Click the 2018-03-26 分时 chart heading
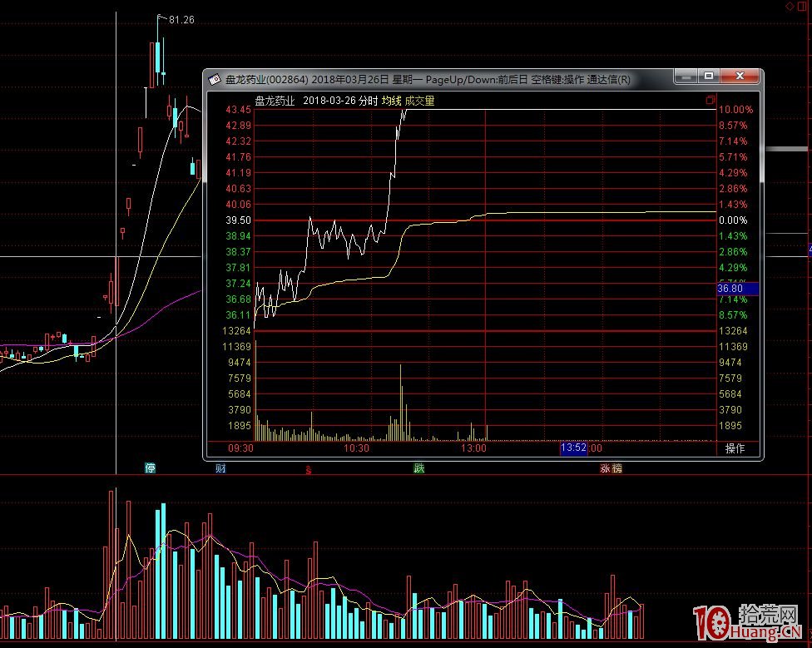 point(340,101)
